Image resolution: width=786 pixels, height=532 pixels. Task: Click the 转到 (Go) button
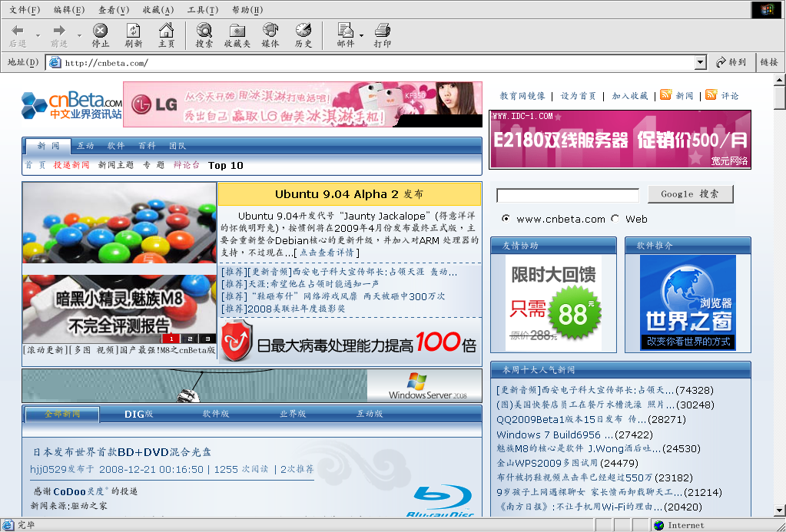[x=731, y=62]
